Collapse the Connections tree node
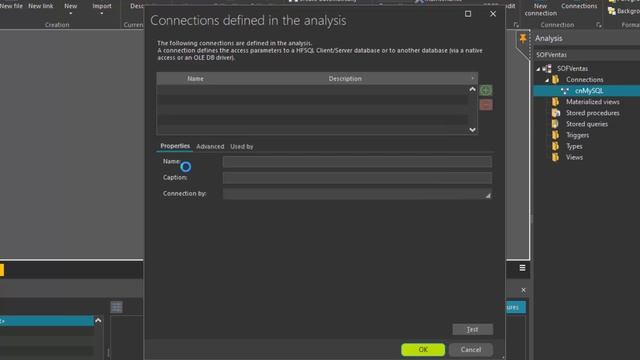Screen dimensions: 640x360 (547, 80)
